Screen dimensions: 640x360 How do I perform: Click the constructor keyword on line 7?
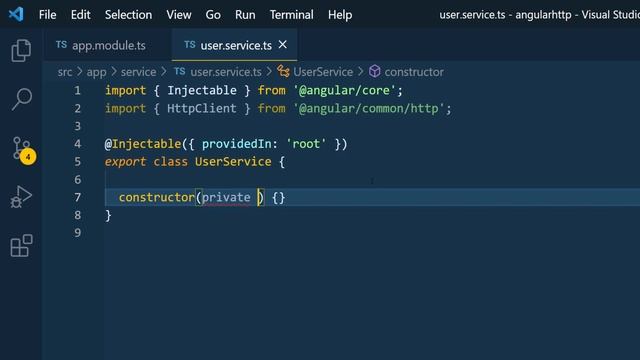point(157,198)
